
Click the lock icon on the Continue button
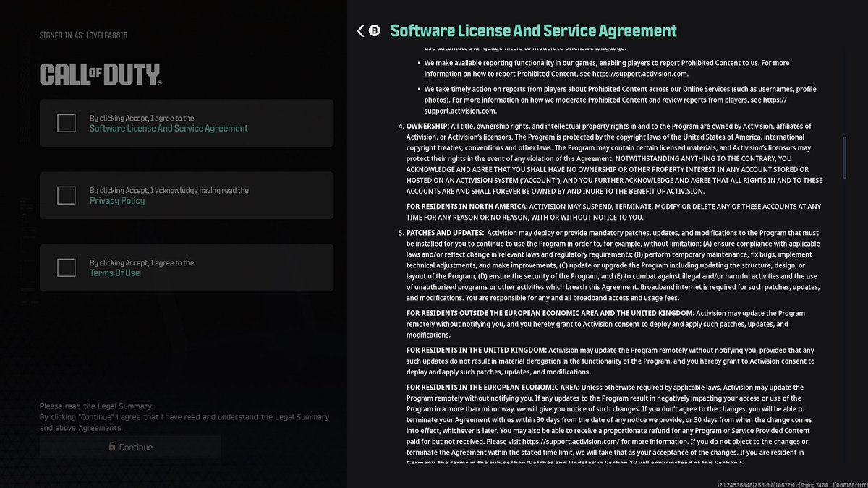(112, 447)
